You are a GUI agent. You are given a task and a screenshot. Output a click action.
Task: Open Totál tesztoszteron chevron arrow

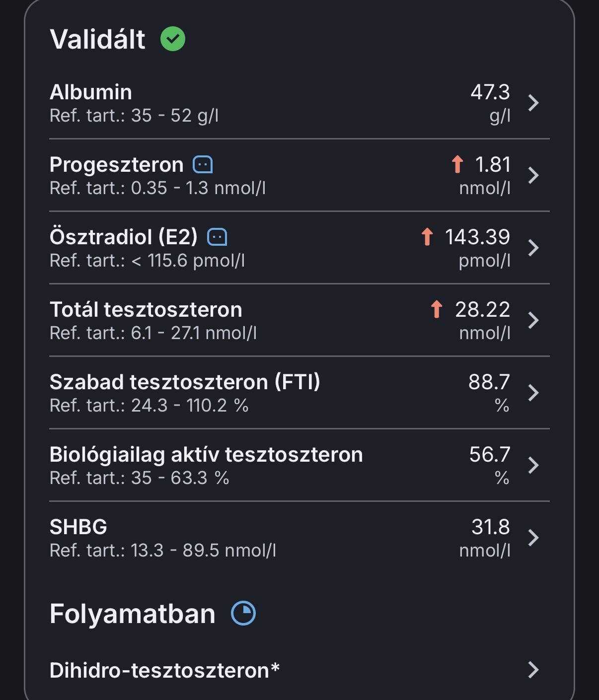[533, 320]
